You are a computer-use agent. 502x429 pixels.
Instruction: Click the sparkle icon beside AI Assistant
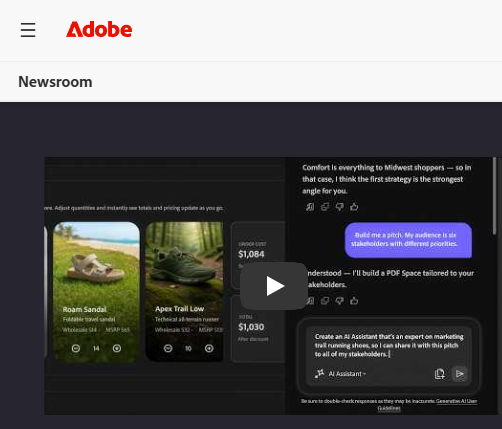click(x=319, y=374)
